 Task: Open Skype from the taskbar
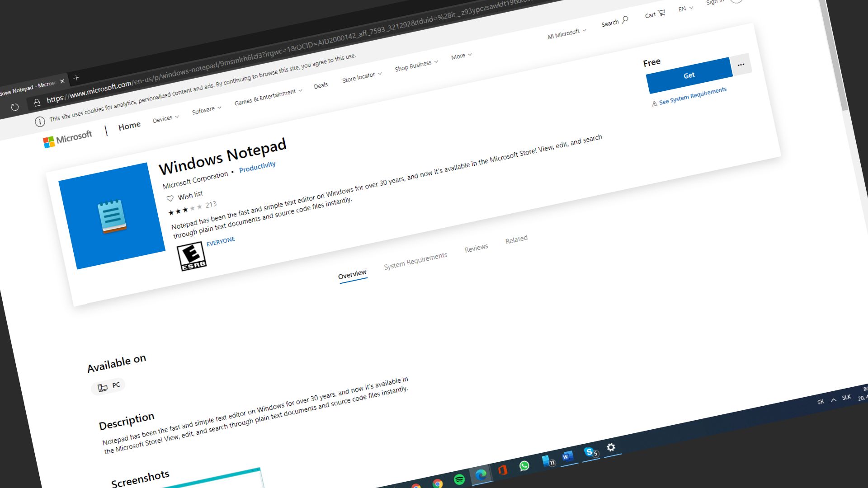pyautogui.click(x=590, y=452)
